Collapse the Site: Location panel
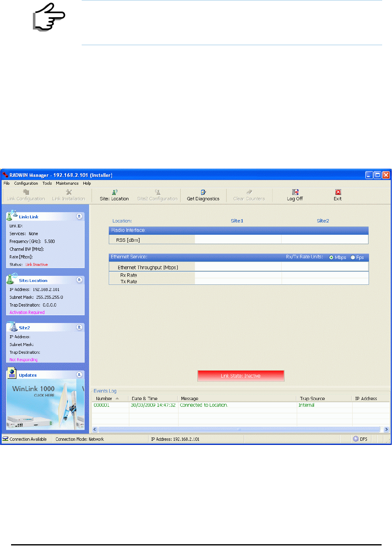Viewport: 392px width, 552px height. point(79,280)
